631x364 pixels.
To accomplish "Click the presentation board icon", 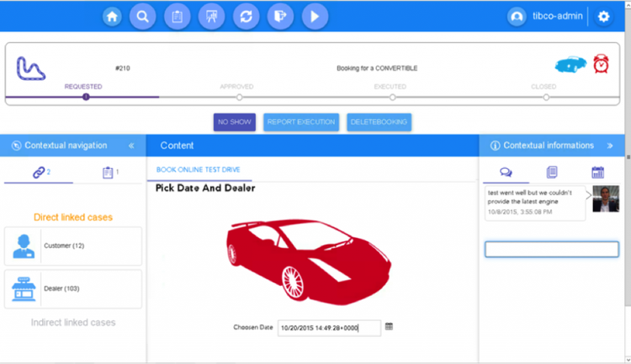I will click(x=212, y=17).
